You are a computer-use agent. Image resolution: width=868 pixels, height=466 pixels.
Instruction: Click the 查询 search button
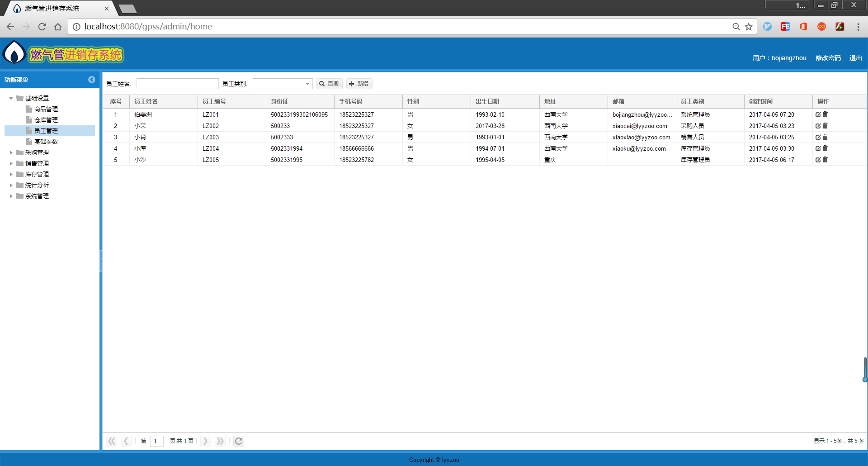point(329,84)
